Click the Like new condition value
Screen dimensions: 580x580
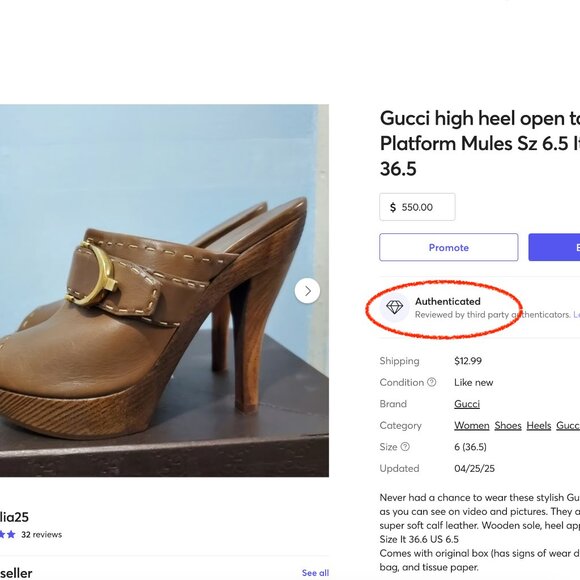pos(473,382)
